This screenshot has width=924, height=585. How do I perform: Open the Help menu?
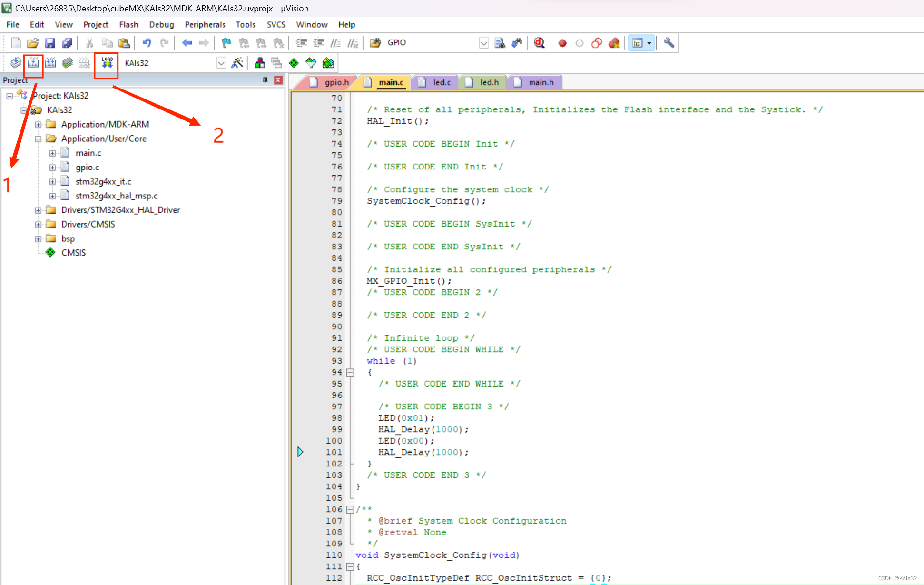point(346,25)
